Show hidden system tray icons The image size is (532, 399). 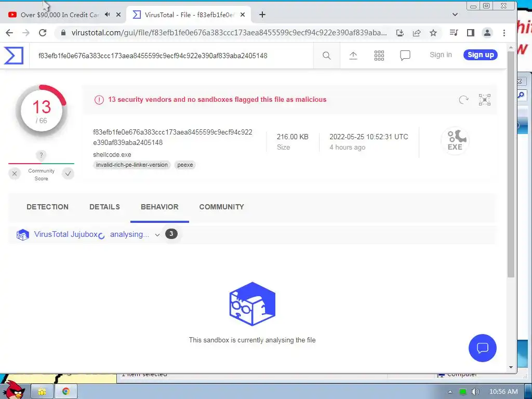450,392
